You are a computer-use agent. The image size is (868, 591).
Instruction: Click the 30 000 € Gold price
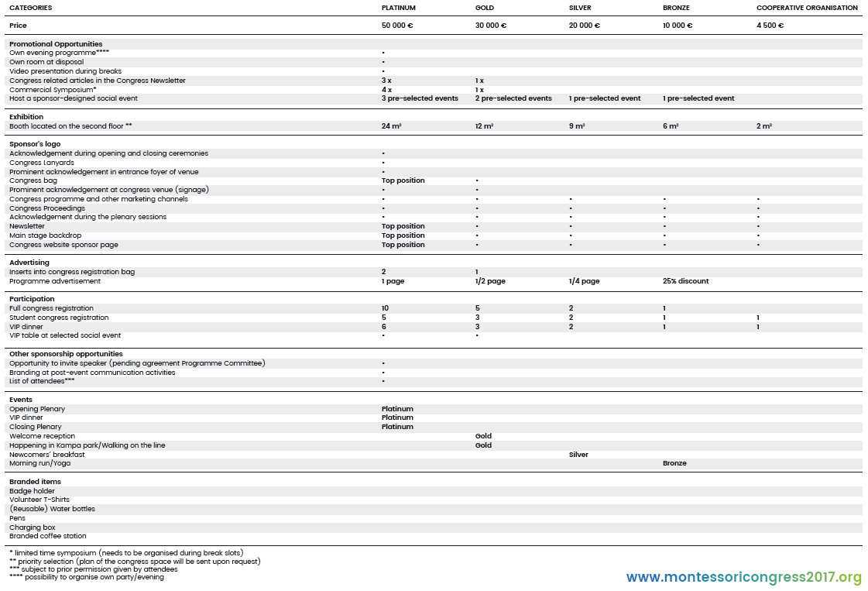tap(490, 26)
